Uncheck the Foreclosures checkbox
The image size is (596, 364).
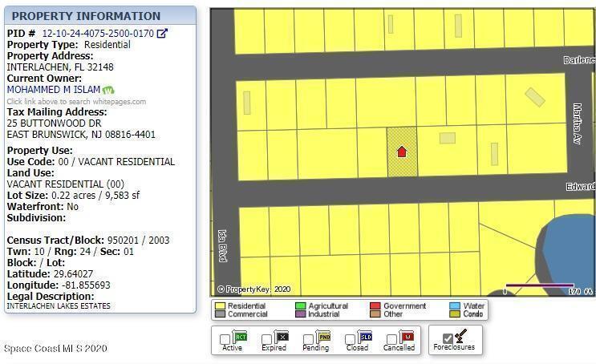pos(448,339)
